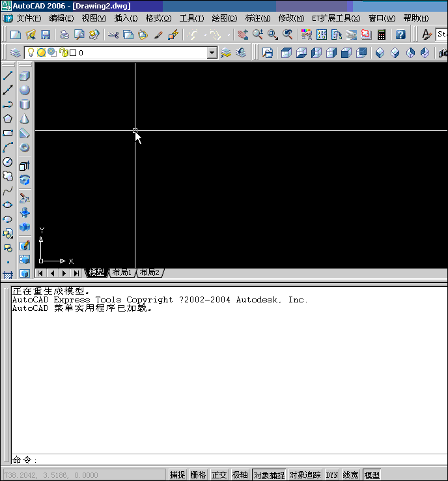Toggle DYN dynamic input
Screen dimensions: 448x481
[332, 475]
